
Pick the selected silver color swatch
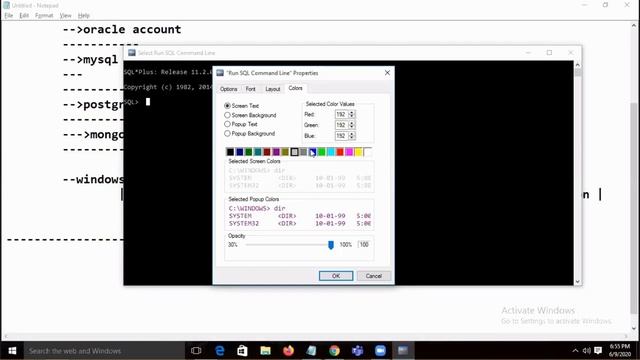[294, 152]
